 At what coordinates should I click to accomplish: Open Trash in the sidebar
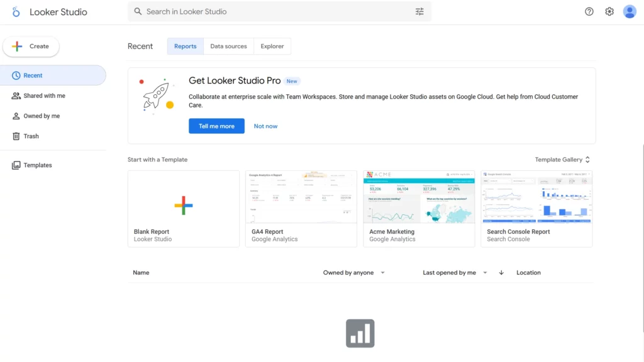coord(31,136)
